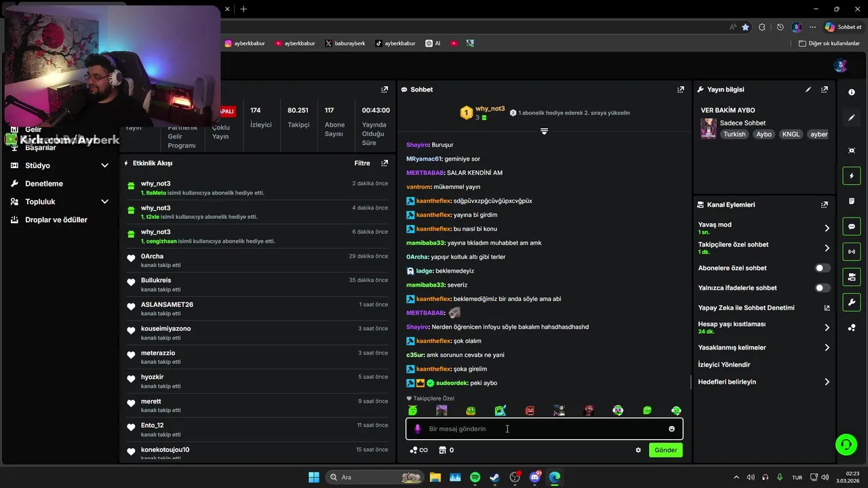Open Steam from the taskbar

(495, 477)
